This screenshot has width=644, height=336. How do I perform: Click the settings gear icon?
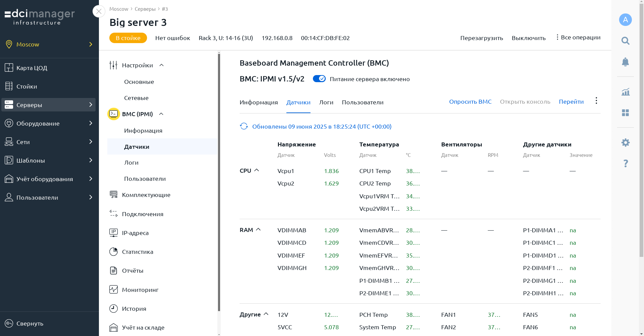point(625,142)
